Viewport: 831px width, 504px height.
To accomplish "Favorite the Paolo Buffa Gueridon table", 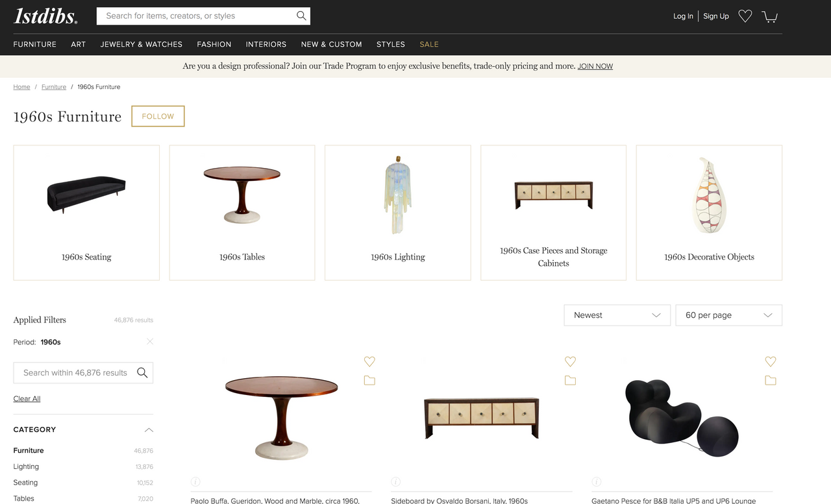I will tap(369, 361).
